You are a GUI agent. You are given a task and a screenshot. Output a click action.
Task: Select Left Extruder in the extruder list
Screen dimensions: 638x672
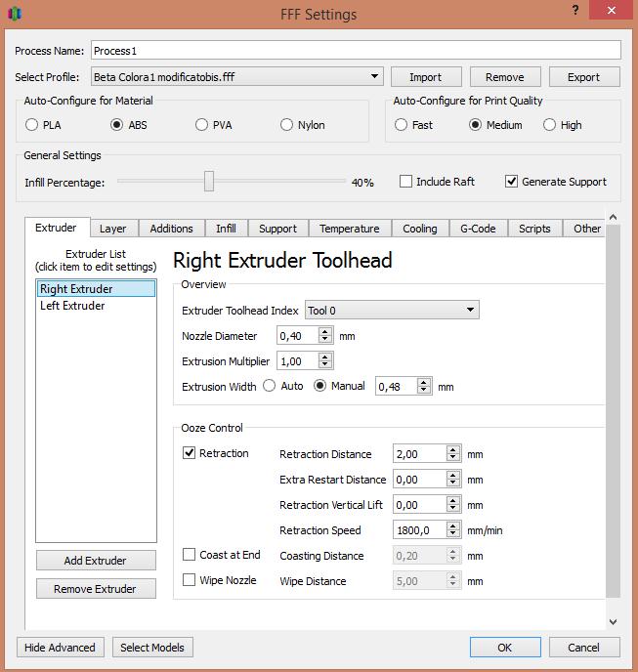pos(72,306)
